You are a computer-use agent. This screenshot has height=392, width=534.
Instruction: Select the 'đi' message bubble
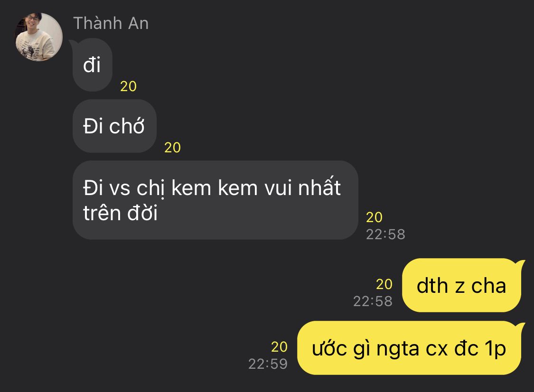click(92, 65)
